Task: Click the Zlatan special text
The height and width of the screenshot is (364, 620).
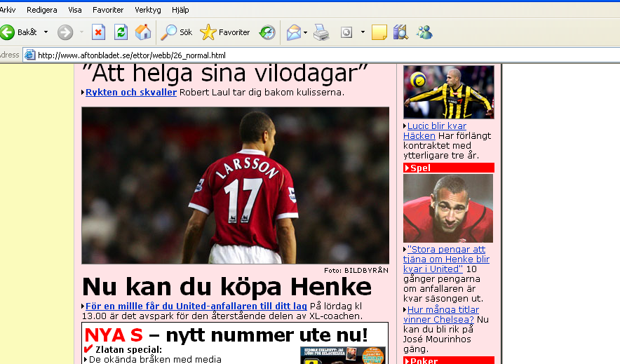Action: [129, 349]
